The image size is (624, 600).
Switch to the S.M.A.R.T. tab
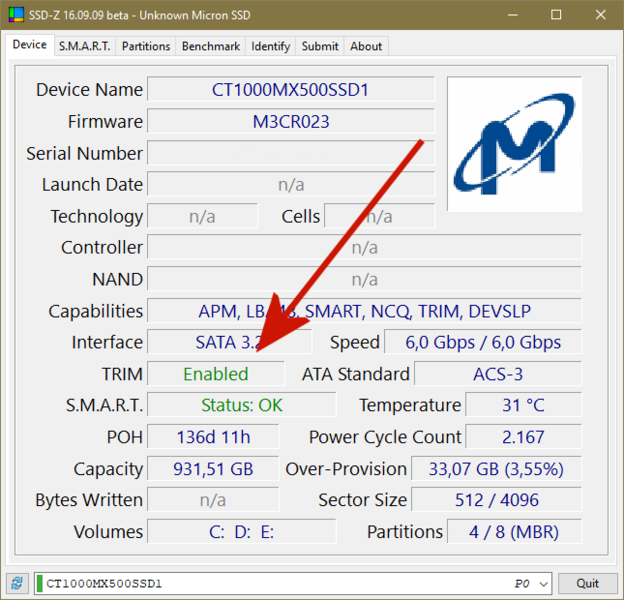click(85, 46)
